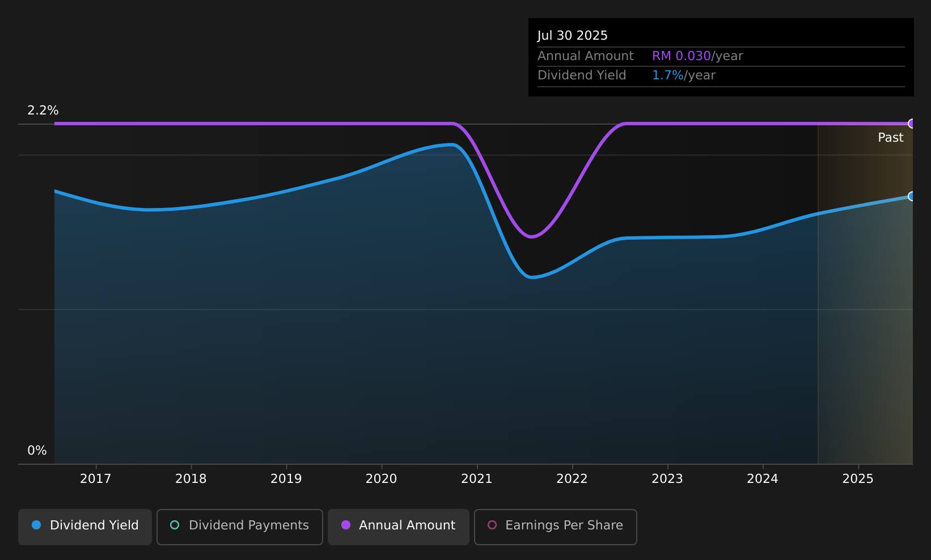This screenshot has height=560, width=931.
Task: Enable the Earnings Per Share series
Action: 556,527
